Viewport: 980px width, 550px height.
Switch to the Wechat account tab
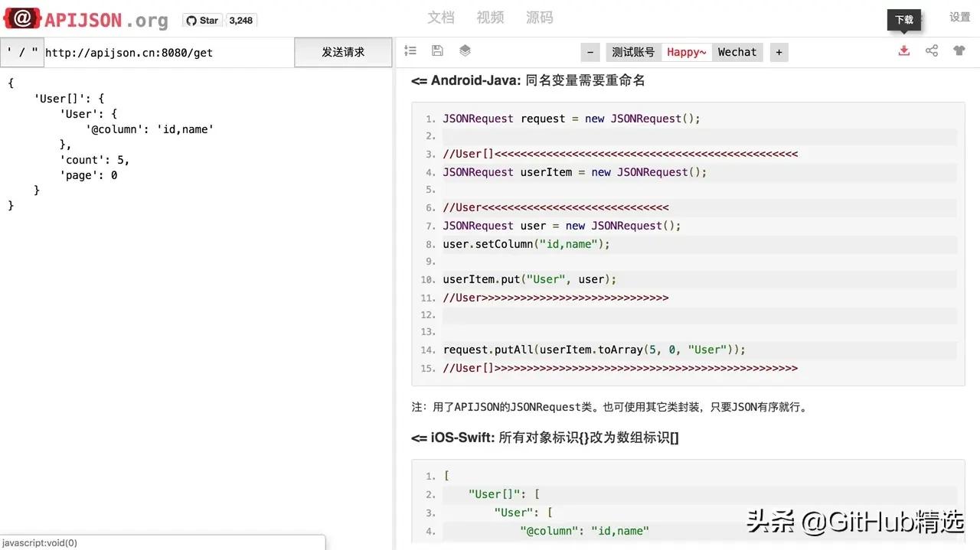tap(737, 52)
